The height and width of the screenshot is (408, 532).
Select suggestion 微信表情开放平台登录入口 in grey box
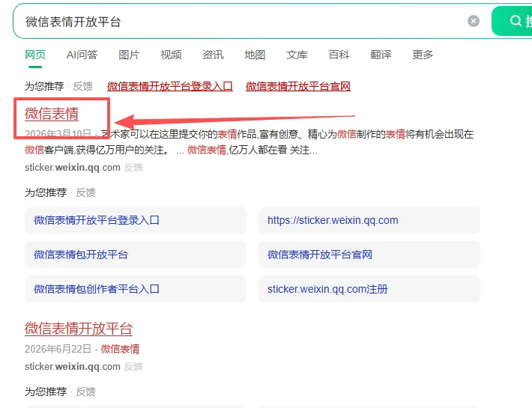pos(136,220)
